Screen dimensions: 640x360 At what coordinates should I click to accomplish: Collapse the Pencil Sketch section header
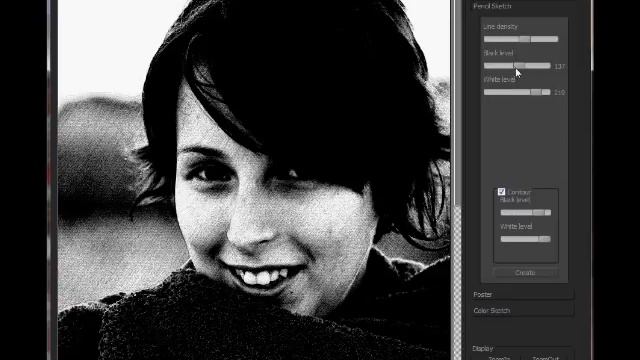(x=523, y=6)
